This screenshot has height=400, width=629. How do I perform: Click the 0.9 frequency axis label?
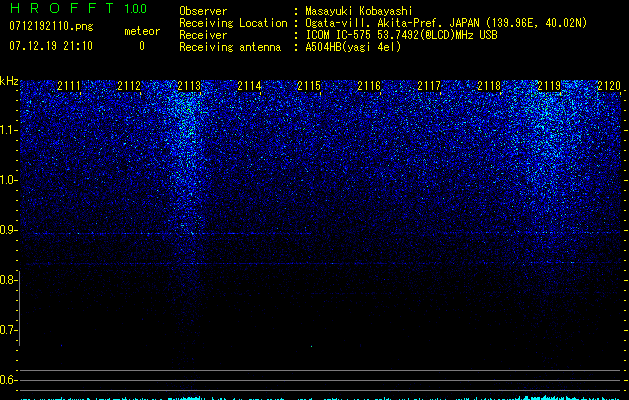(x=8, y=230)
